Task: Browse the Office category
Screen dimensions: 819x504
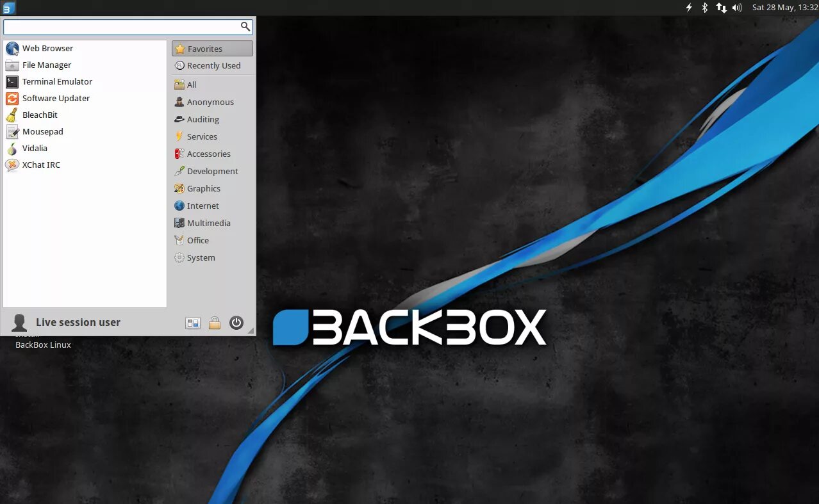Action: point(212,240)
